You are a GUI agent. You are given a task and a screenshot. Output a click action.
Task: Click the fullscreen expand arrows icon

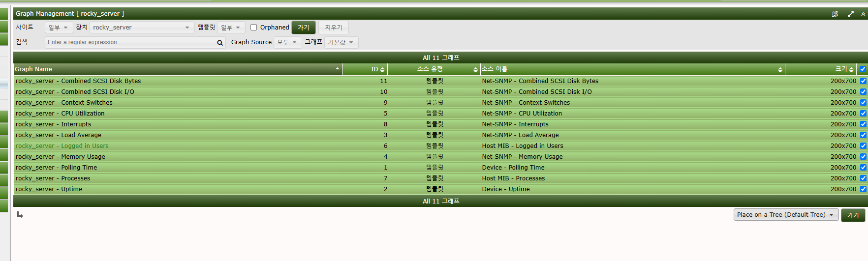[x=850, y=14]
